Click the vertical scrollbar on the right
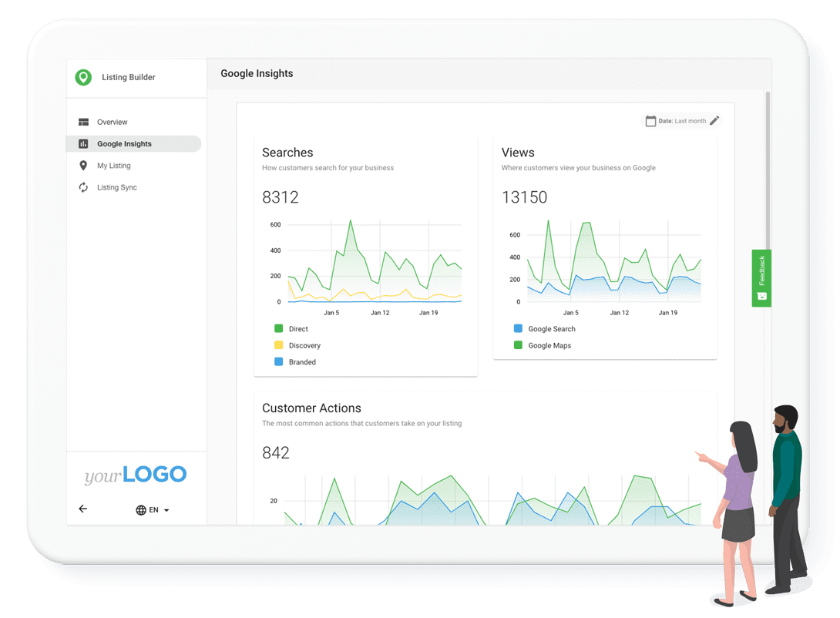This screenshot has width=840, height=618. tap(768, 171)
